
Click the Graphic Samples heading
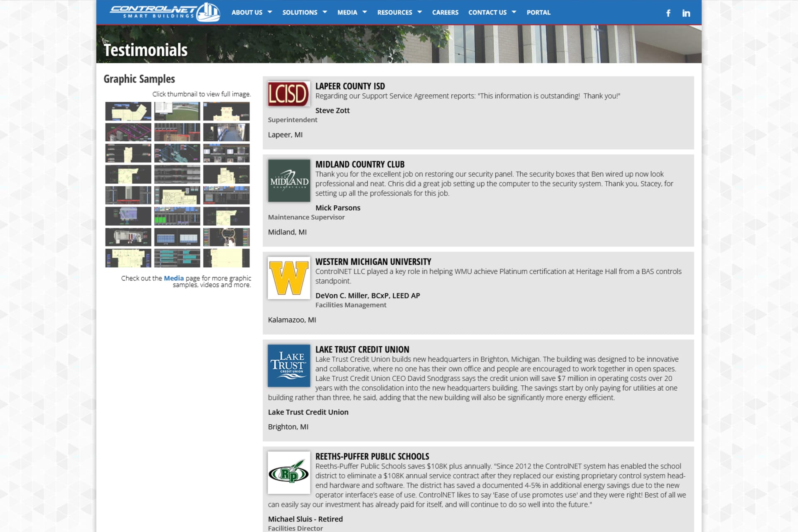point(139,79)
